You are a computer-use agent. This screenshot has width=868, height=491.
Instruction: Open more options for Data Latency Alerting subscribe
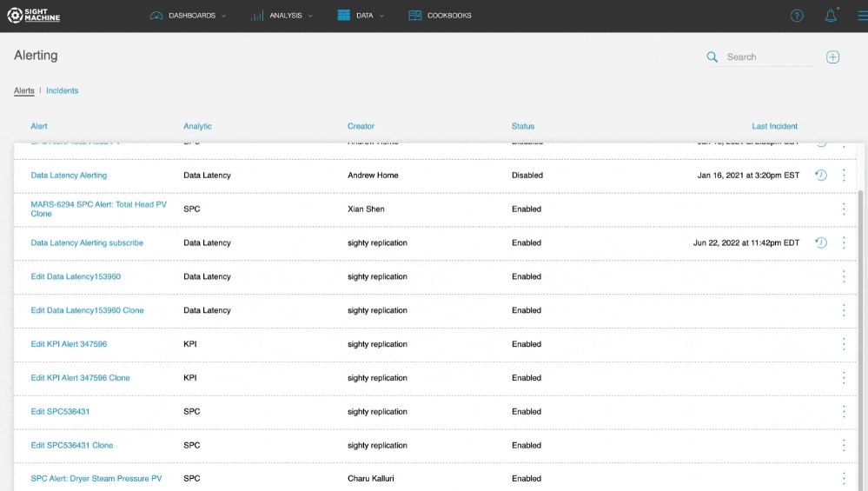coord(844,242)
